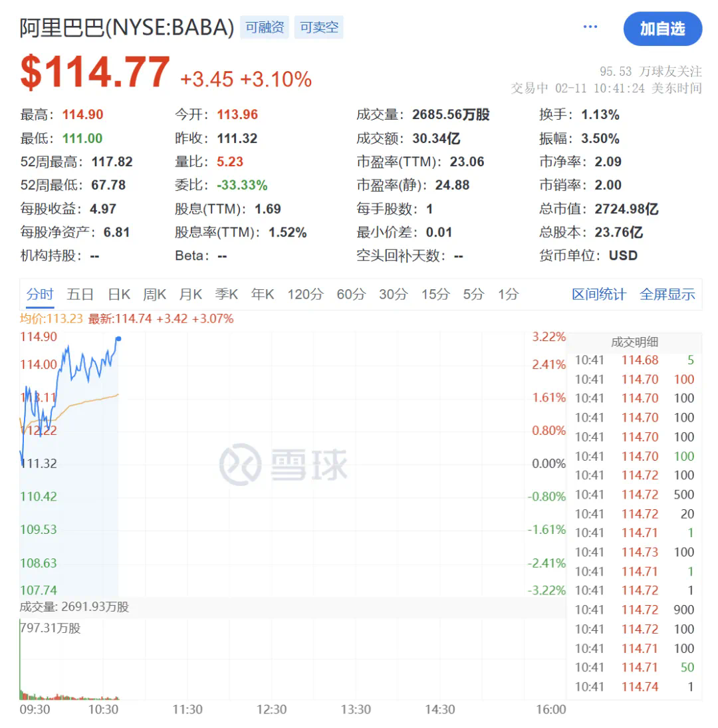Click the last 114.74 trade row

(x=635, y=686)
